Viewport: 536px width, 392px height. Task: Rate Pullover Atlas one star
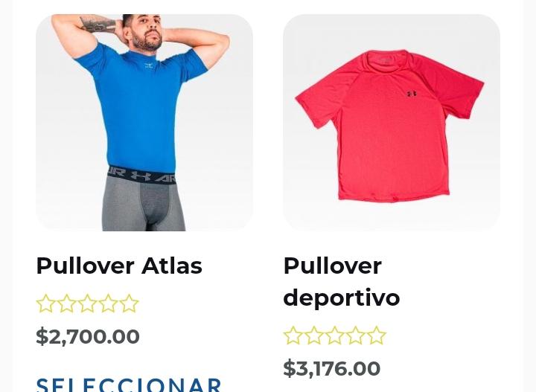pyautogui.click(x=46, y=303)
